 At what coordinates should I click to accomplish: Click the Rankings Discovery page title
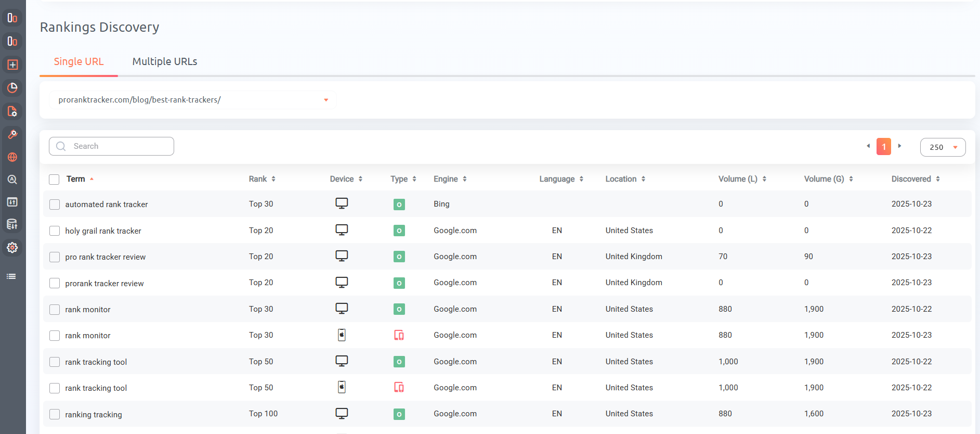[x=100, y=27]
